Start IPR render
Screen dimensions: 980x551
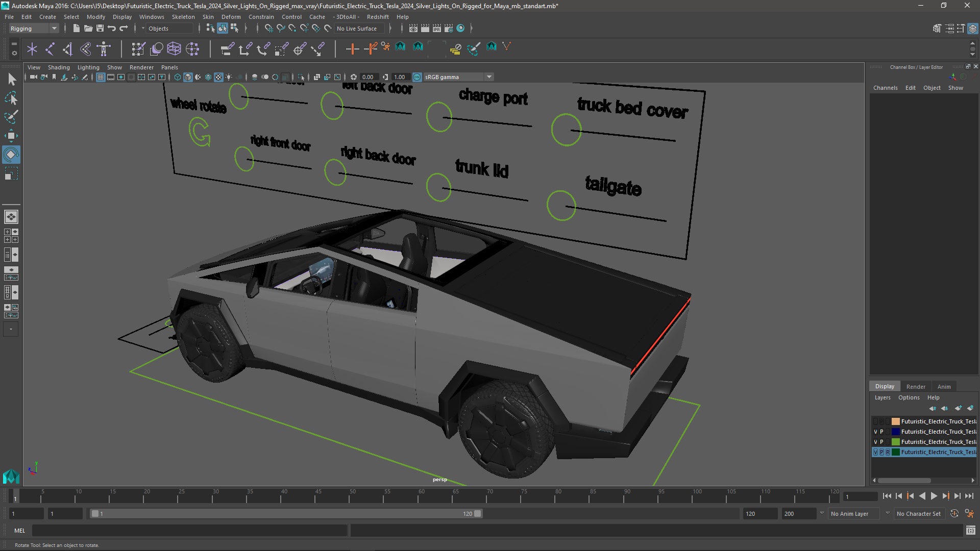[x=437, y=29]
